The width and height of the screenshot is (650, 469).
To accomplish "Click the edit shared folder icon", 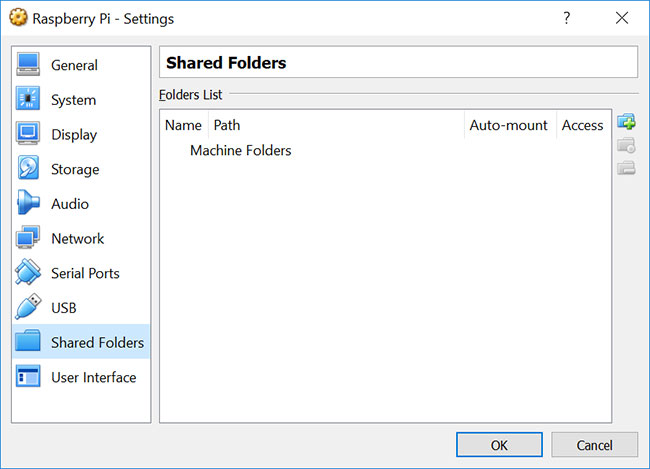I will tap(626, 146).
